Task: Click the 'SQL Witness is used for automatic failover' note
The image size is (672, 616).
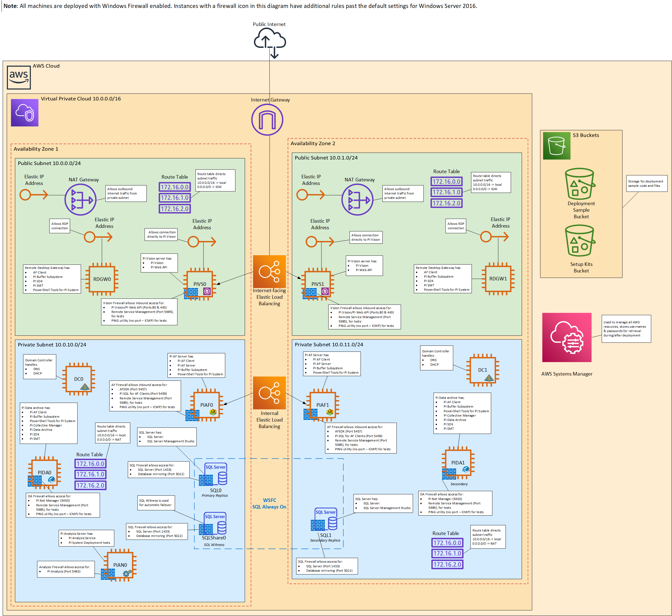Action: [155, 503]
